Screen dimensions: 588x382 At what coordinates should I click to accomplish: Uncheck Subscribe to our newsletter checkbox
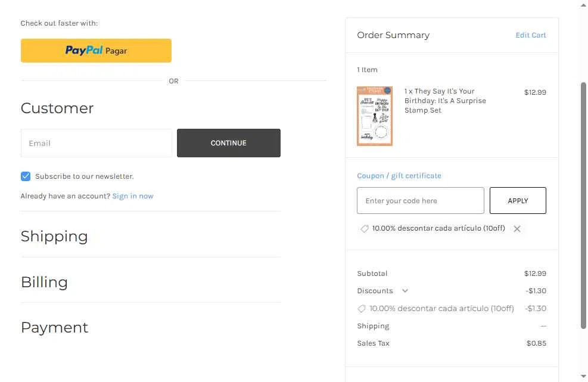point(26,176)
